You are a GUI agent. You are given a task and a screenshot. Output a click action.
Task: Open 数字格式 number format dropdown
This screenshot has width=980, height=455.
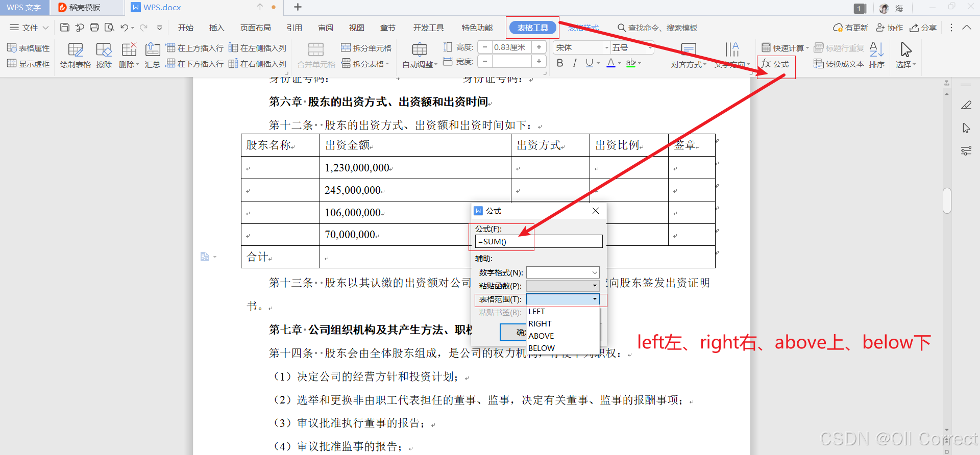point(563,272)
